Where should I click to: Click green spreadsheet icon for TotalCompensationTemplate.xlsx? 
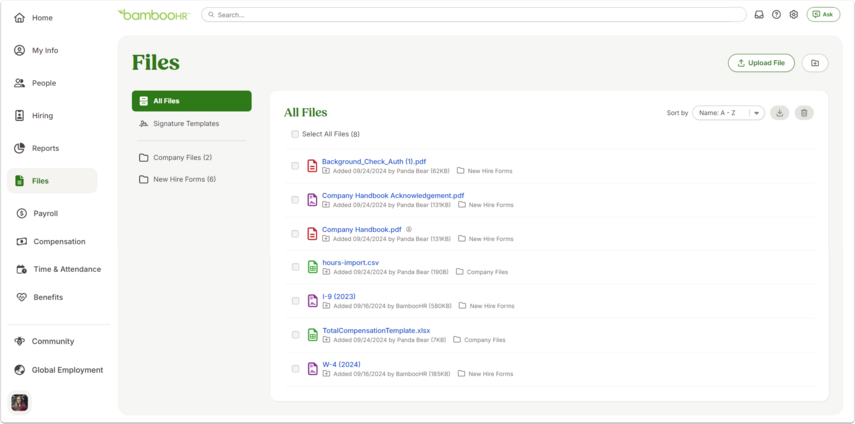(312, 335)
